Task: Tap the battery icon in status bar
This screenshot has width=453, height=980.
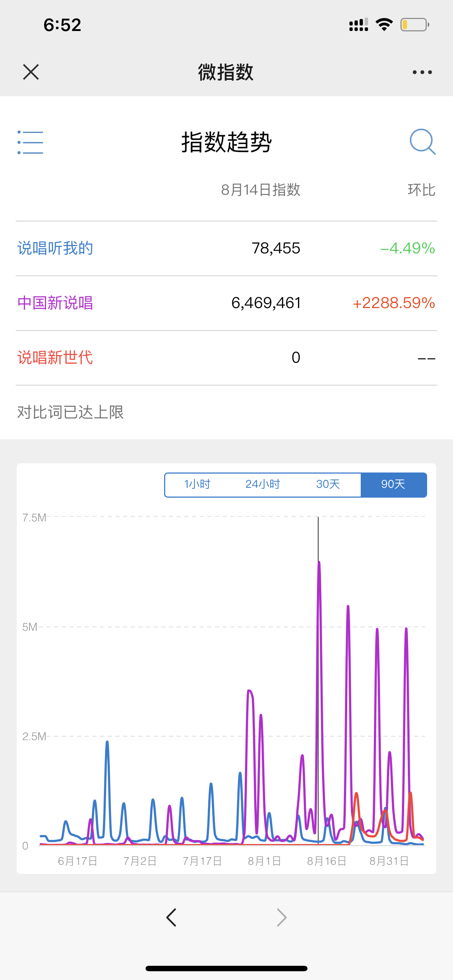Action: click(x=415, y=25)
